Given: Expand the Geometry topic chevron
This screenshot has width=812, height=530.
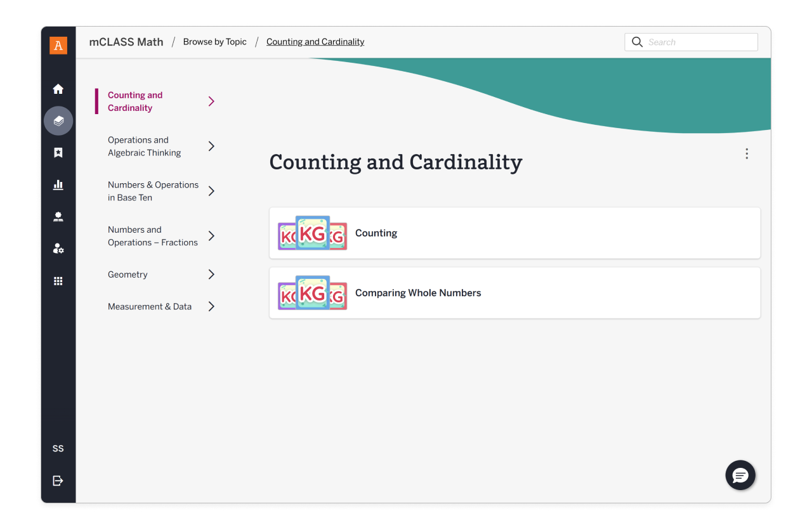Looking at the screenshot, I should coord(211,274).
